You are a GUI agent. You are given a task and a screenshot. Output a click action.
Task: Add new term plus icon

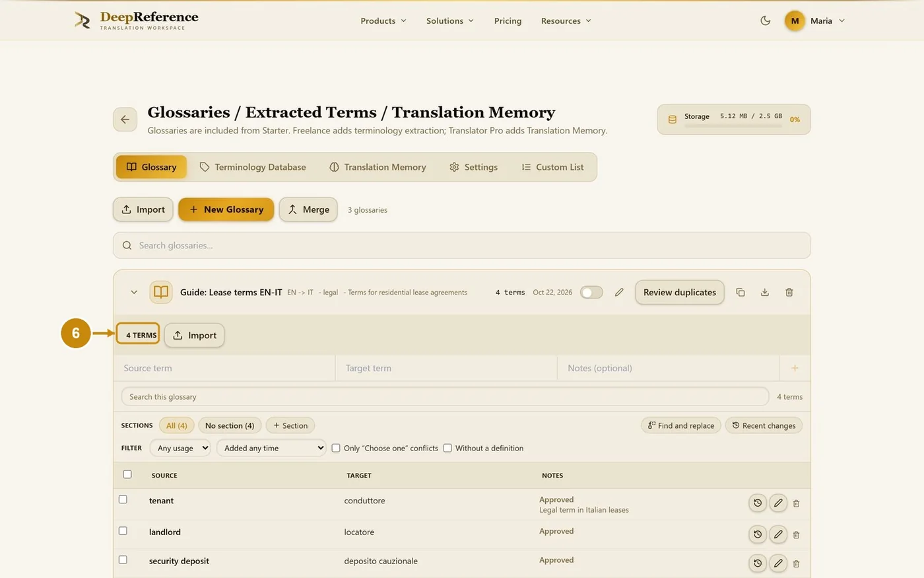click(x=795, y=368)
